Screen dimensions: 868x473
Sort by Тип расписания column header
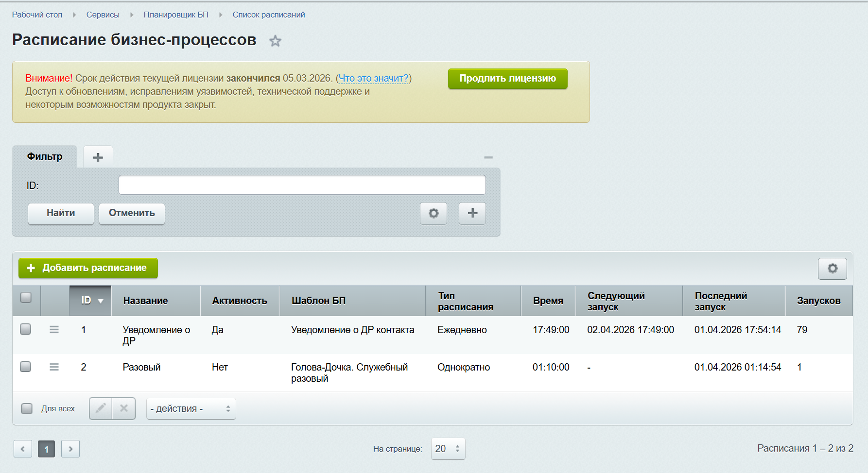coord(473,301)
